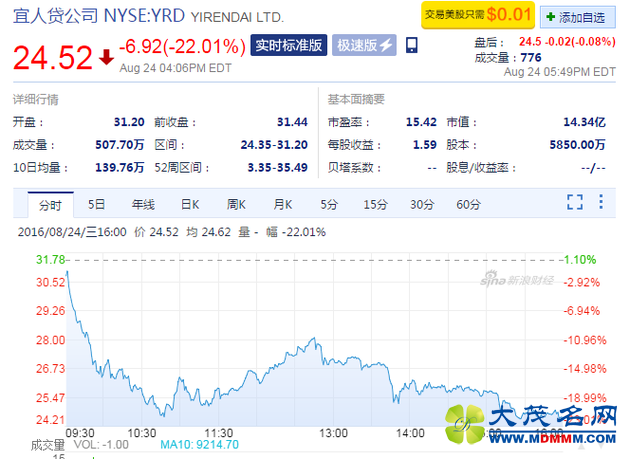Select the 周K chart tab
This screenshot has height=459, width=630.
236,204
